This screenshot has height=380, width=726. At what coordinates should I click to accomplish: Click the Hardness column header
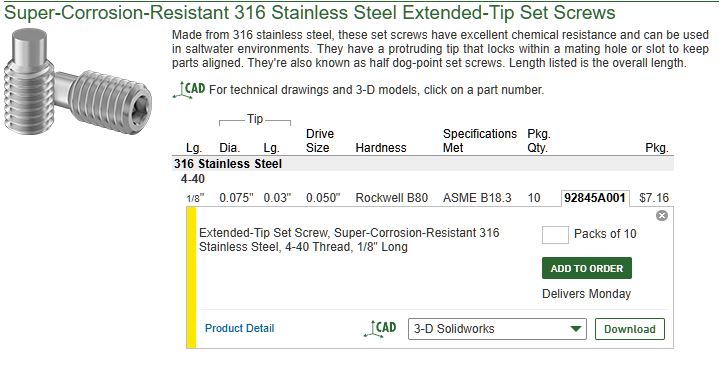coord(381,148)
